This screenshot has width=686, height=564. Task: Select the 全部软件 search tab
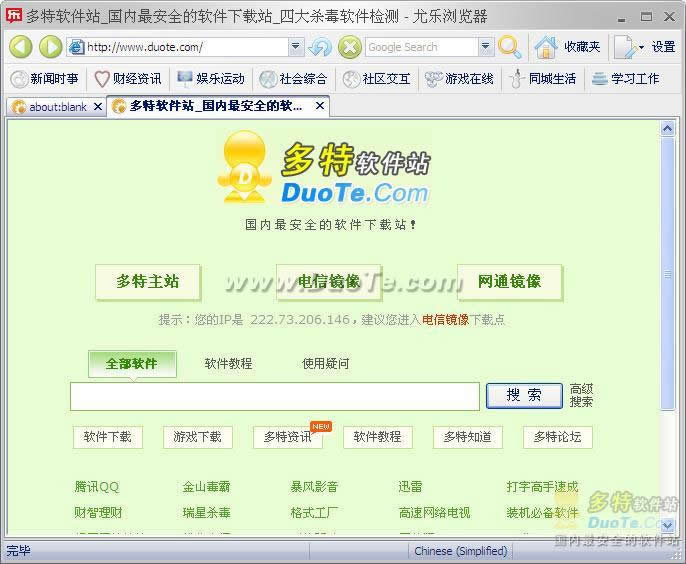[x=132, y=364]
